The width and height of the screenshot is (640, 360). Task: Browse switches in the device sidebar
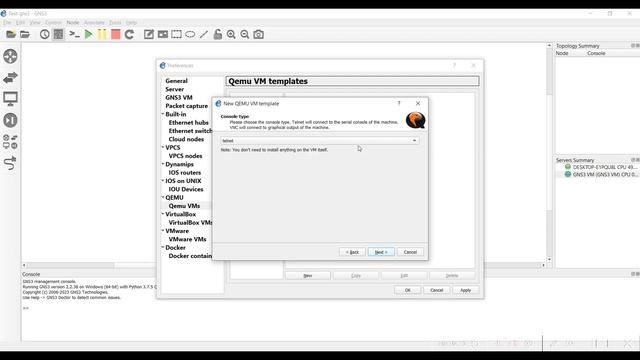pos(10,78)
